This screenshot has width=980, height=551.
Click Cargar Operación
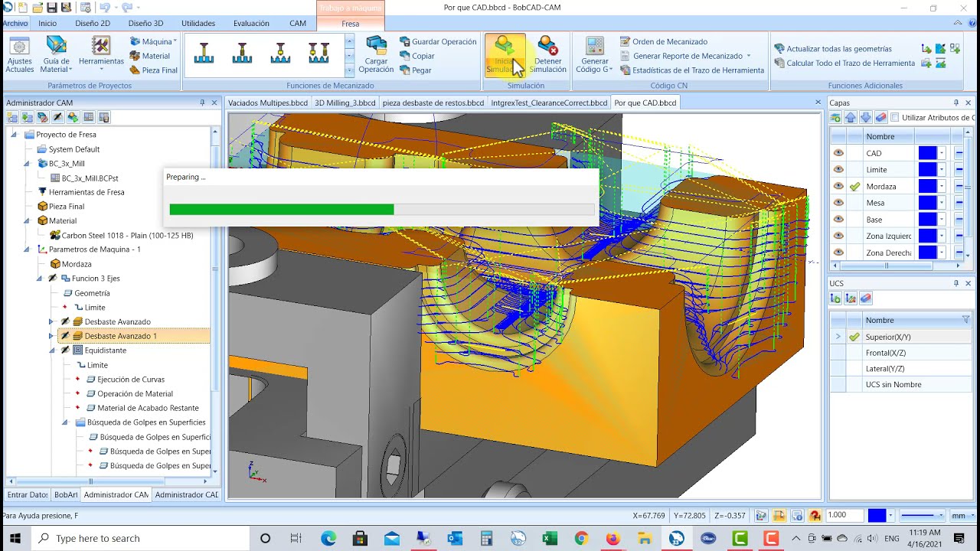tap(376, 54)
